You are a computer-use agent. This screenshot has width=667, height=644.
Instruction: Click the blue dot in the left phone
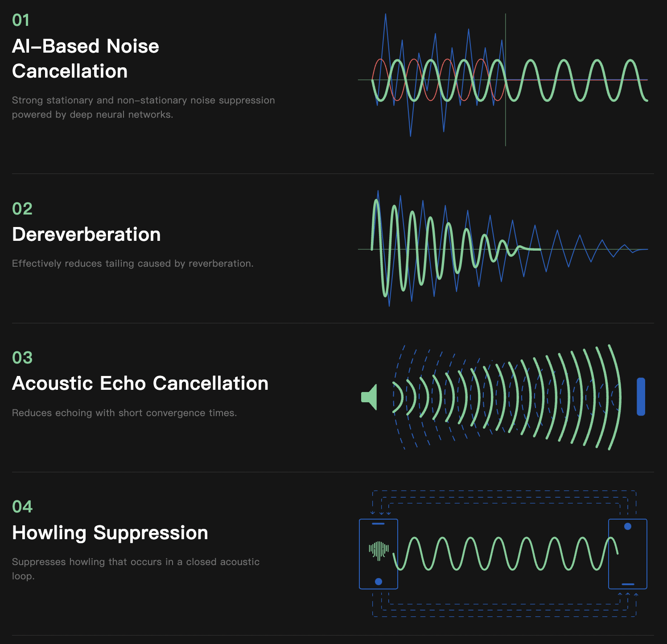click(x=379, y=582)
